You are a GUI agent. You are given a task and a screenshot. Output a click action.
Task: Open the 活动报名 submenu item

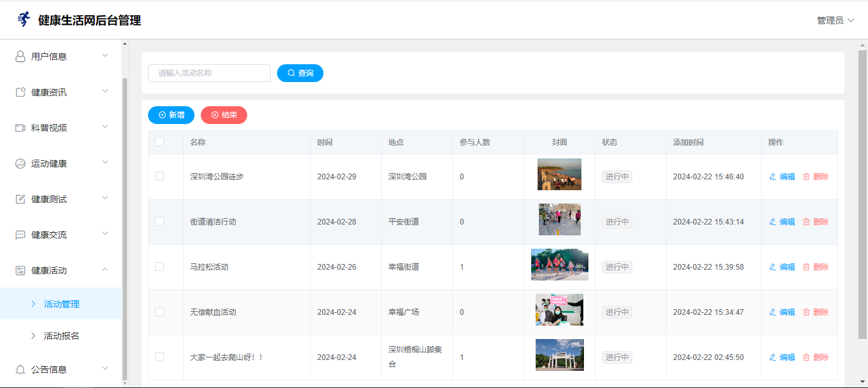coord(61,336)
